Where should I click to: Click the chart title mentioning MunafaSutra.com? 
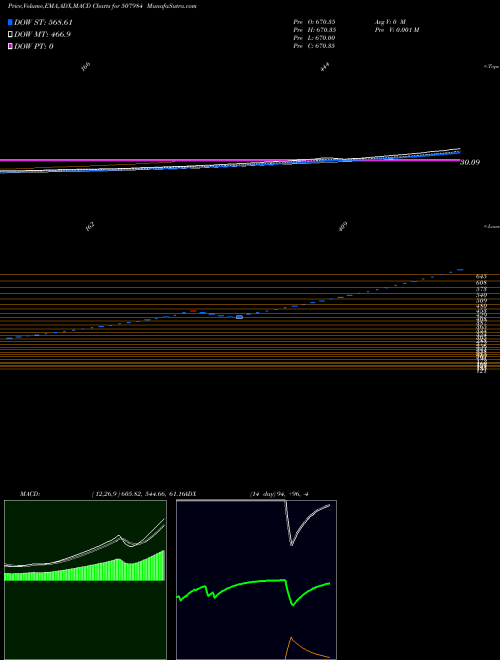point(100,6)
